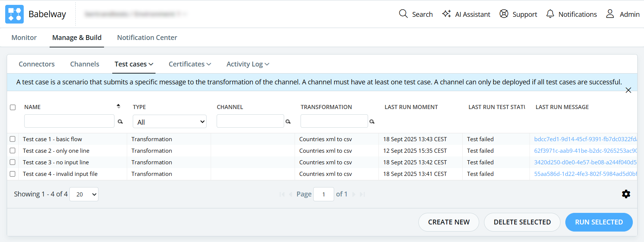Switch to the Monitor tab
The width and height of the screenshot is (644, 242).
24,37
